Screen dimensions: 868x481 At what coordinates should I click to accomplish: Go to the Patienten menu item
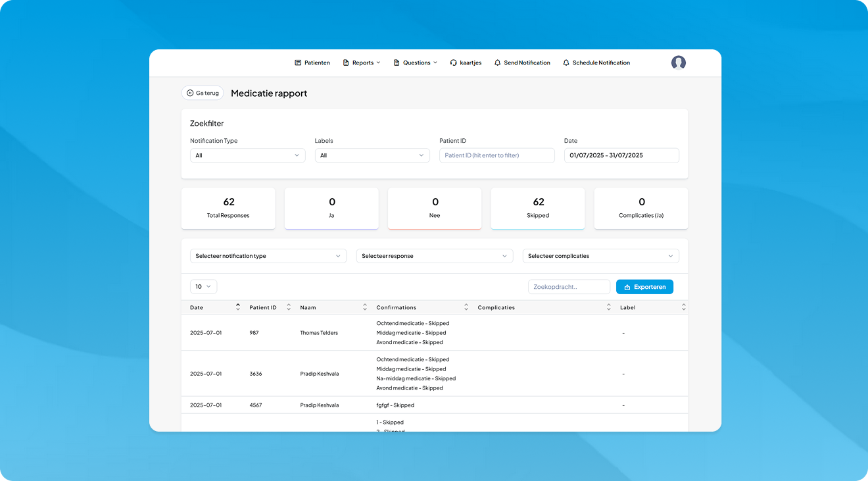pyautogui.click(x=312, y=63)
